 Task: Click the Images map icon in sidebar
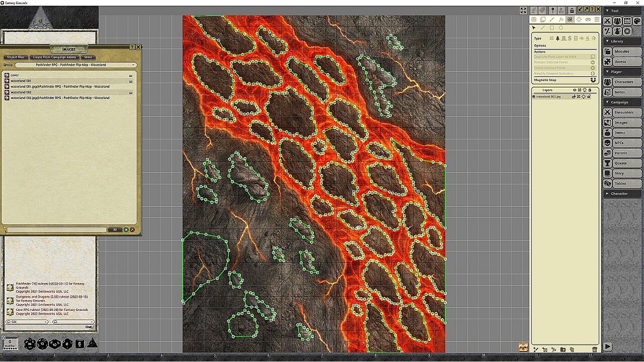click(608, 123)
